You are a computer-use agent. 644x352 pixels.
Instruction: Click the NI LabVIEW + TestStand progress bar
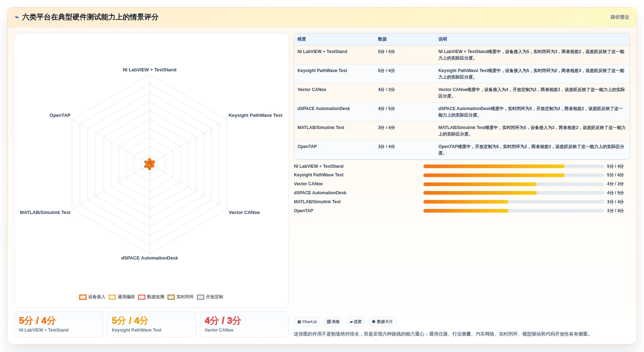click(x=514, y=166)
